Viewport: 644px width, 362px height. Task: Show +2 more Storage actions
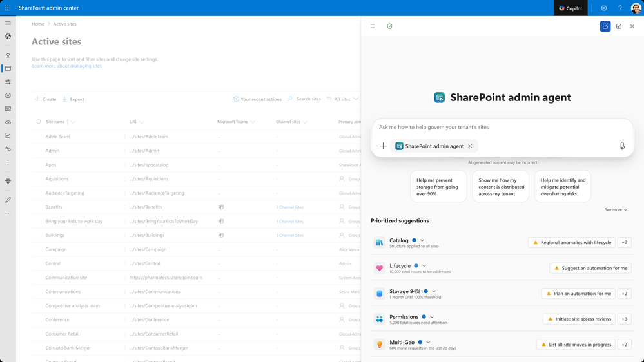[624, 294]
